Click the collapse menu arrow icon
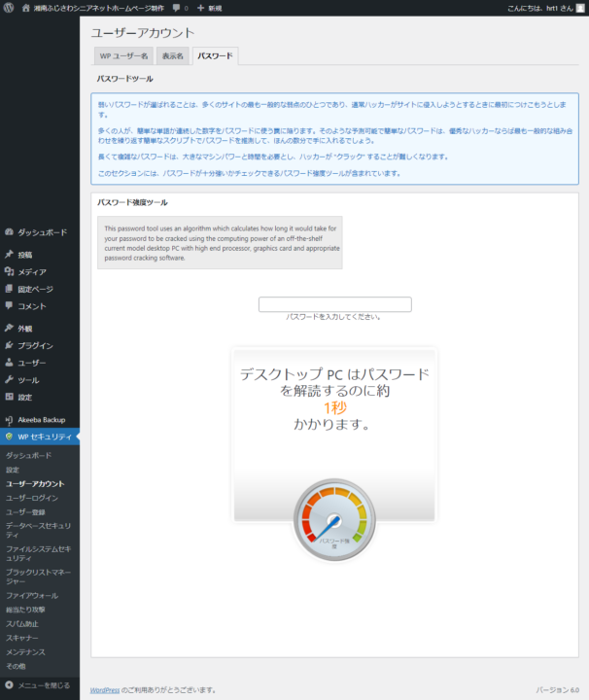 (x=9, y=684)
